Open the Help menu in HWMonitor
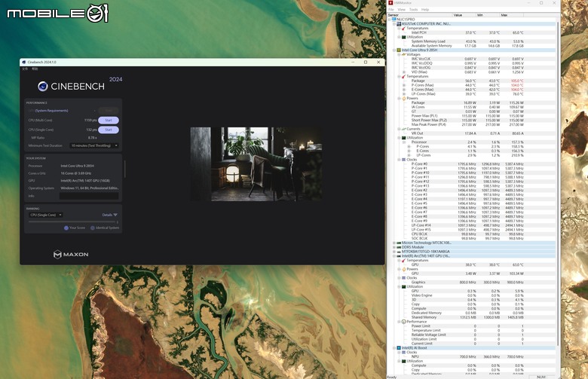This screenshot has width=588, height=379. pyautogui.click(x=425, y=9)
